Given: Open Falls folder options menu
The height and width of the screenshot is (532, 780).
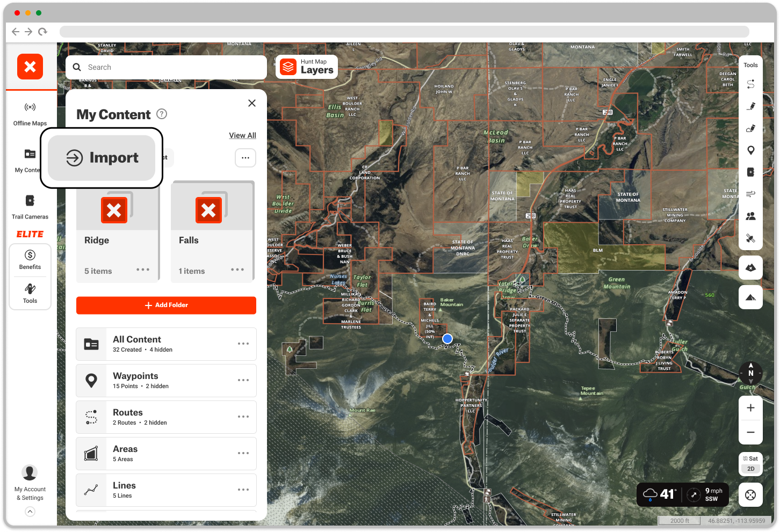Looking at the screenshot, I should (237, 269).
